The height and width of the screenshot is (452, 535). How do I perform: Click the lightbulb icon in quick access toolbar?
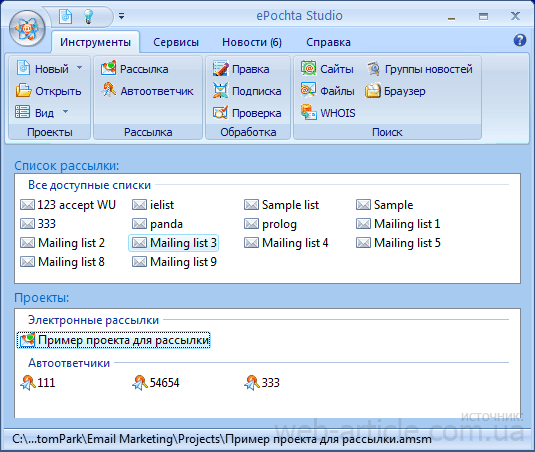(89, 16)
